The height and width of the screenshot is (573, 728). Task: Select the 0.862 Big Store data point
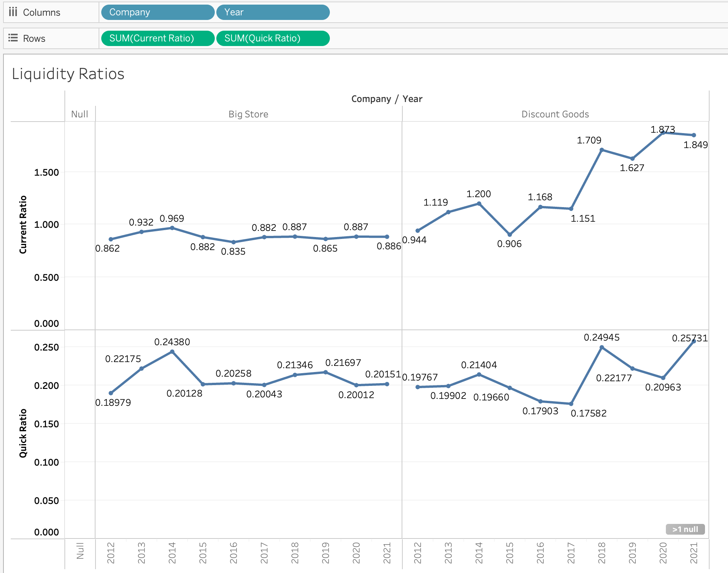click(x=111, y=239)
